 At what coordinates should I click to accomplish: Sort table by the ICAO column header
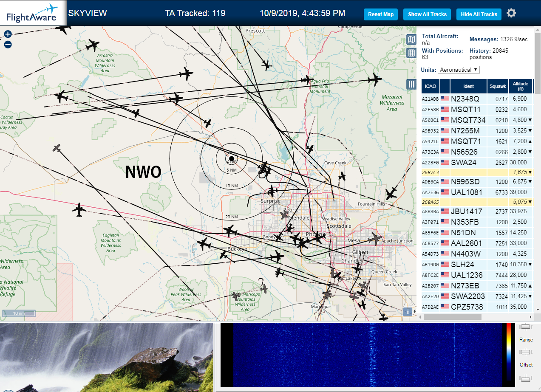click(x=431, y=86)
